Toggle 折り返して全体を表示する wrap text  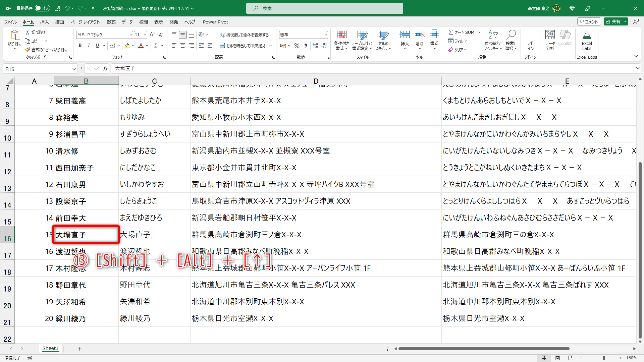[x=245, y=34]
